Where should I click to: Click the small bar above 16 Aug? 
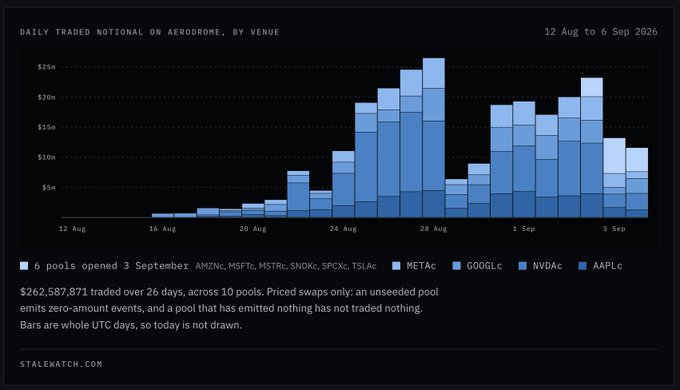[x=163, y=215]
